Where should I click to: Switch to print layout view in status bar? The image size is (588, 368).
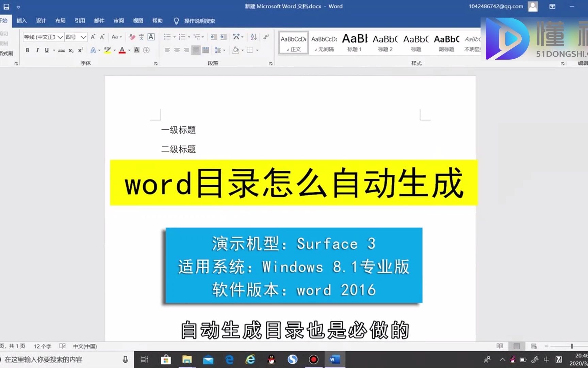(517, 346)
